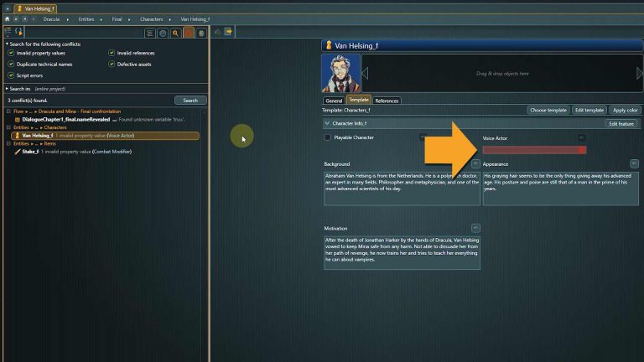Image resolution: width=644 pixels, height=362 pixels.
Task: Go to Final in the breadcrumb
Action: pos(117,19)
